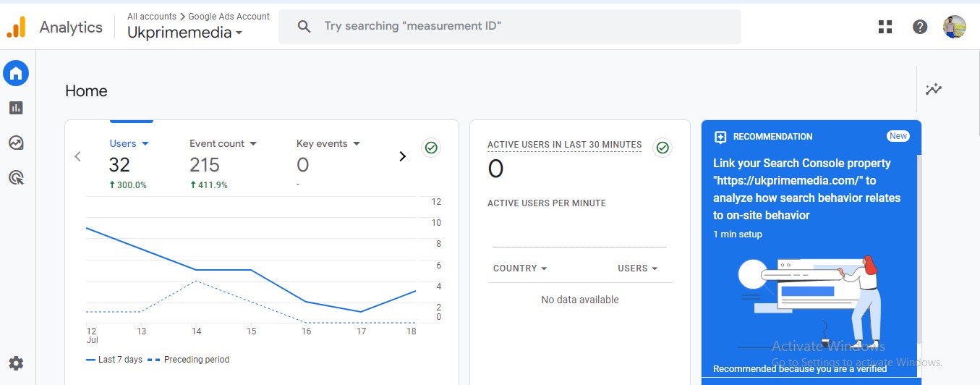The width and height of the screenshot is (980, 385).
Task: Click the search input field
Action: [x=509, y=26]
